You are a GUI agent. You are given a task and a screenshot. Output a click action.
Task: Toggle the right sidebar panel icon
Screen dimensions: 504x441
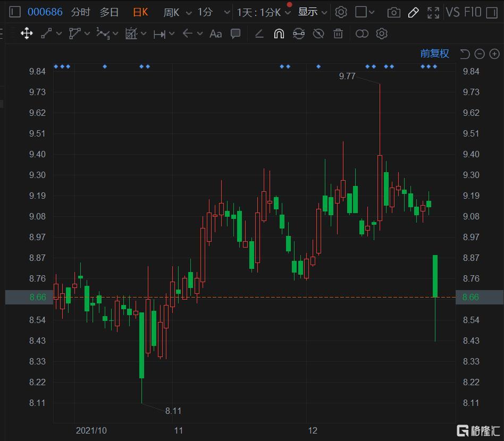[x=492, y=13]
